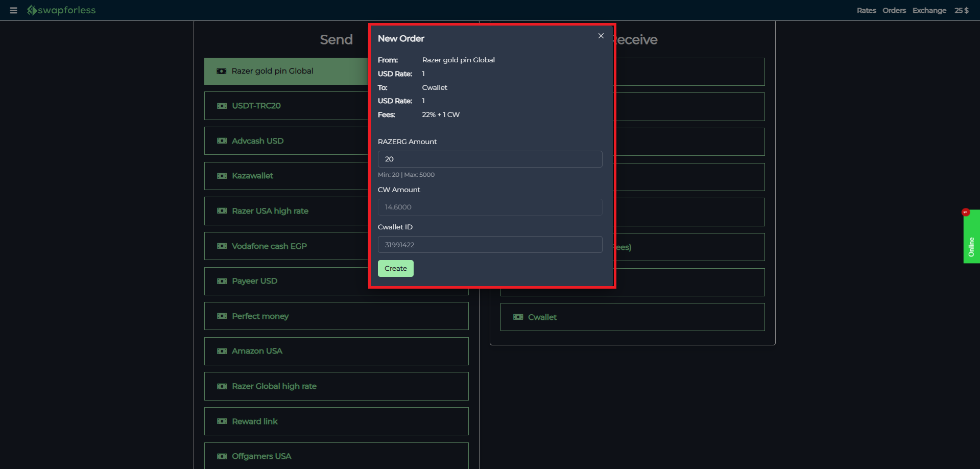Click money icon beside Amazon USA
The width and height of the screenshot is (980, 469).
pyautogui.click(x=222, y=351)
